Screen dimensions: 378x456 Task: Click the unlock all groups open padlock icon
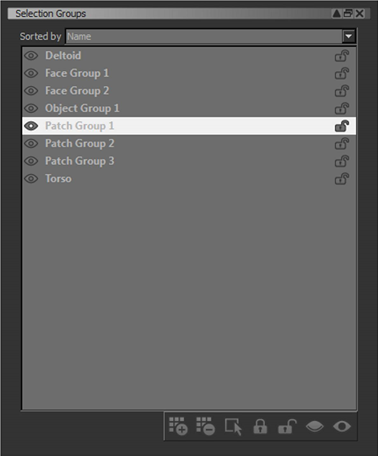point(287,426)
